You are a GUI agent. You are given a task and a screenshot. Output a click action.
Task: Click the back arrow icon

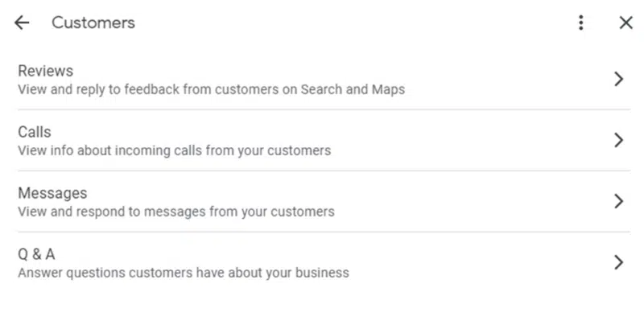(x=22, y=23)
